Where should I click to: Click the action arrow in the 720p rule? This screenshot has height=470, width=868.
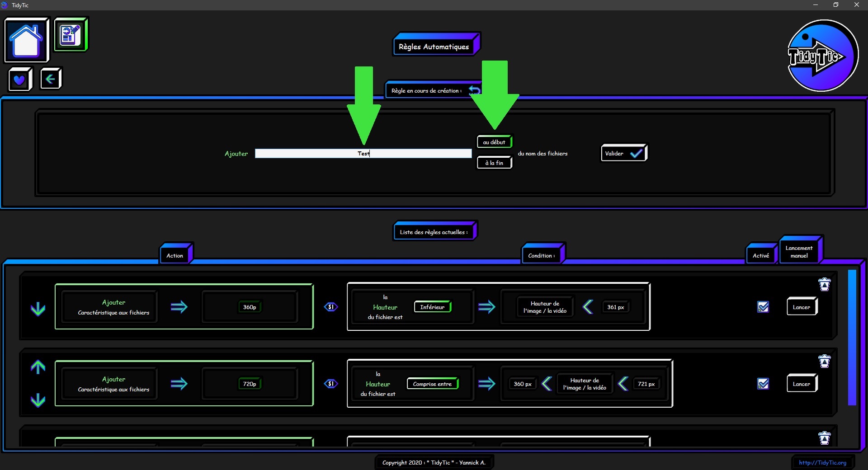coord(179,384)
